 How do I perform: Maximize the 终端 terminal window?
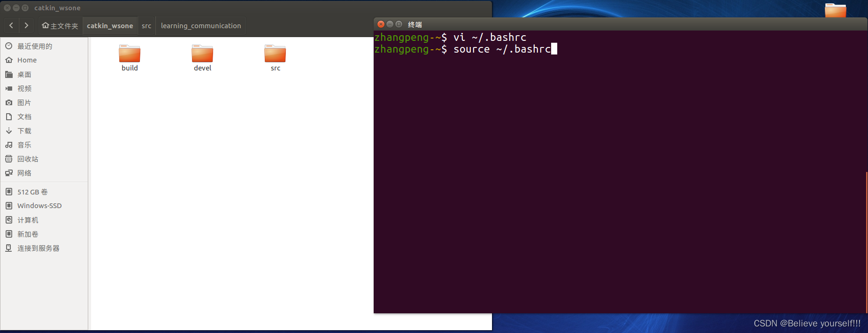(x=399, y=24)
